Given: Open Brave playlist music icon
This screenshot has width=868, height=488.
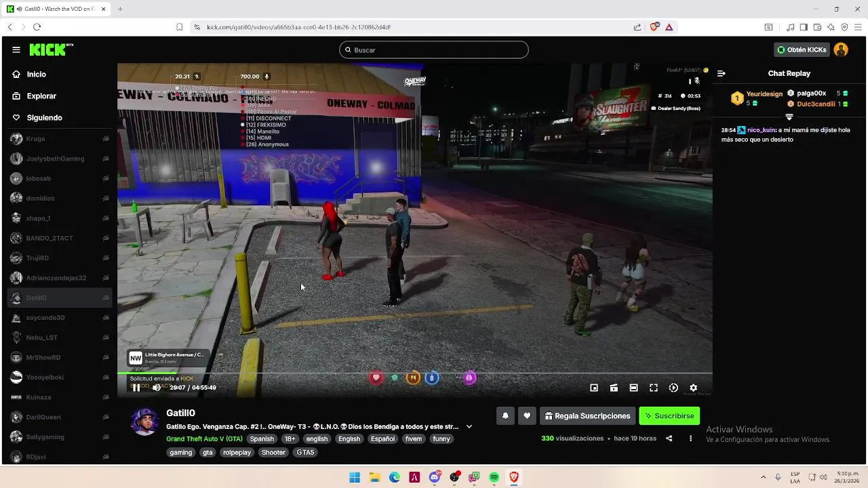Looking at the screenshot, I should tap(790, 27).
